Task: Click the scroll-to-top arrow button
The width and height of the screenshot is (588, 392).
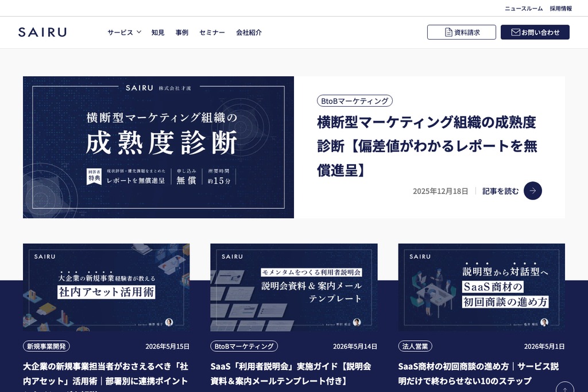Action: [x=565, y=388]
